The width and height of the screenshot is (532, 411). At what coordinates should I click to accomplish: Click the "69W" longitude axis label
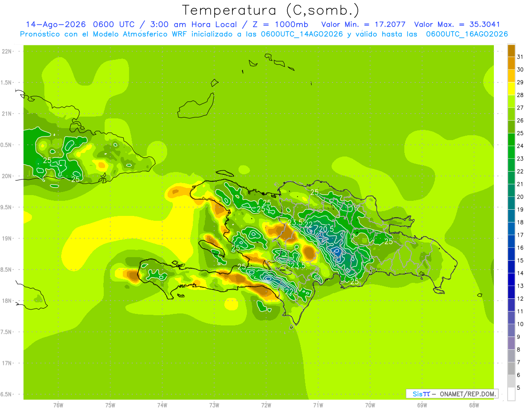(x=422, y=405)
